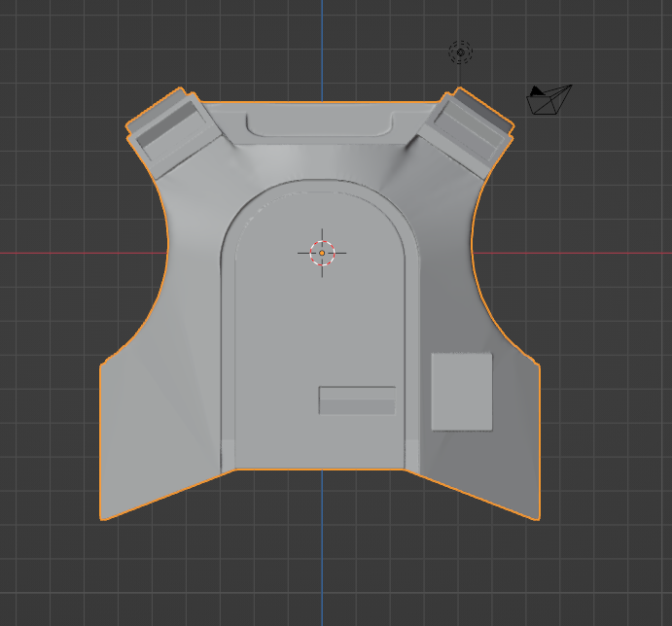The image size is (672, 626).
Task: Click the raised arched rim around center panel
Action: point(320,185)
